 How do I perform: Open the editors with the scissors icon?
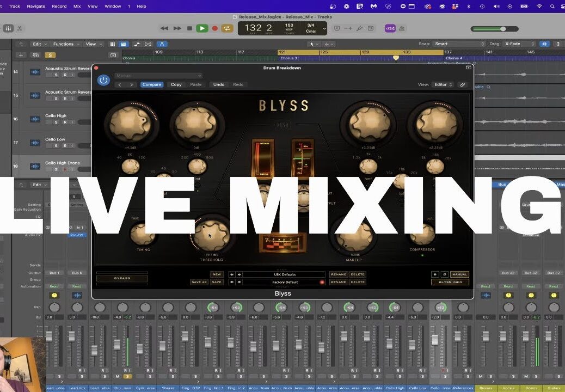[20, 28]
